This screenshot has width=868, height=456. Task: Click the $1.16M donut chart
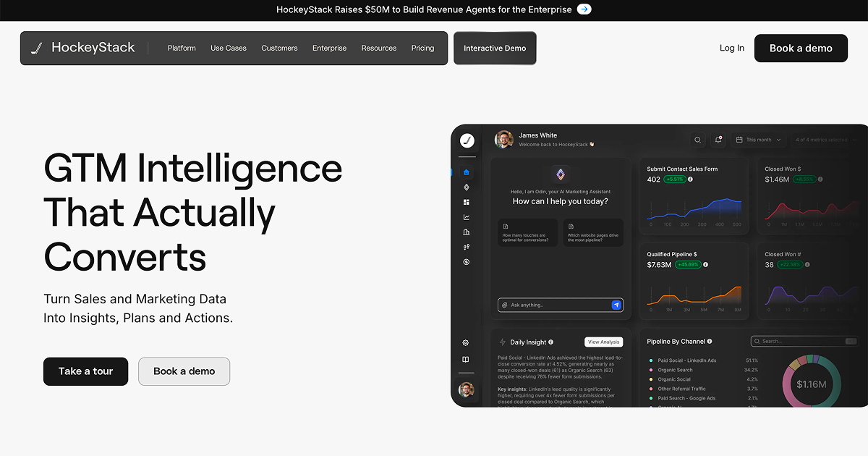[812, 384]
